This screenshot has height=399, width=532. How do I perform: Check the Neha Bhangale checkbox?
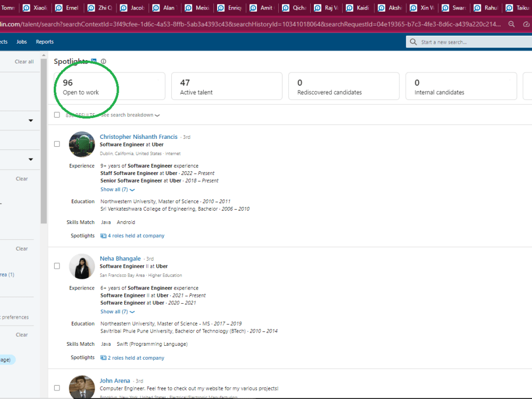click(57, 265)
